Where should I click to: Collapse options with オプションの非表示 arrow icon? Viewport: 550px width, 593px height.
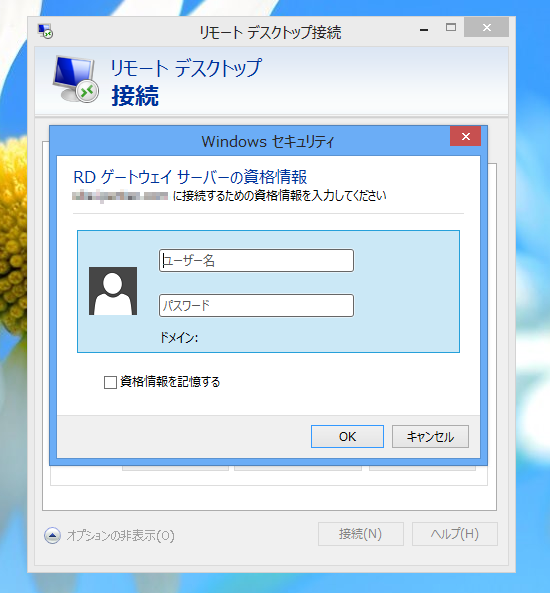tap(52, 535)
